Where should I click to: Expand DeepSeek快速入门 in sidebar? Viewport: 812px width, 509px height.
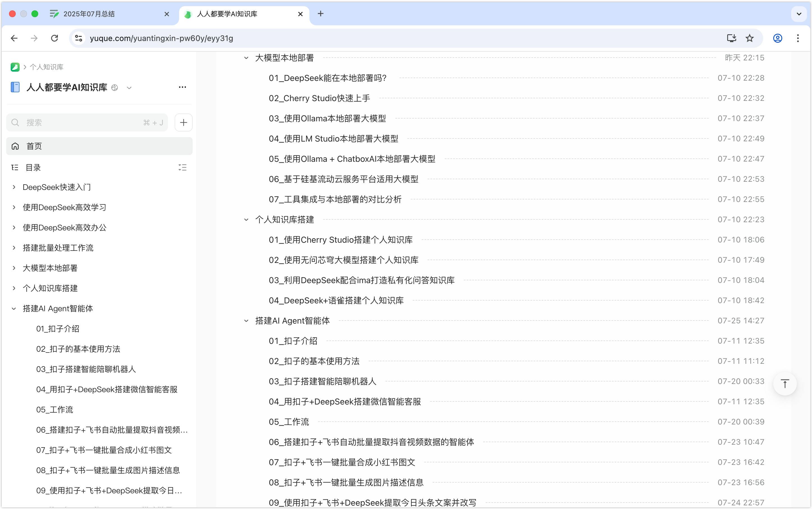[14, 187]
